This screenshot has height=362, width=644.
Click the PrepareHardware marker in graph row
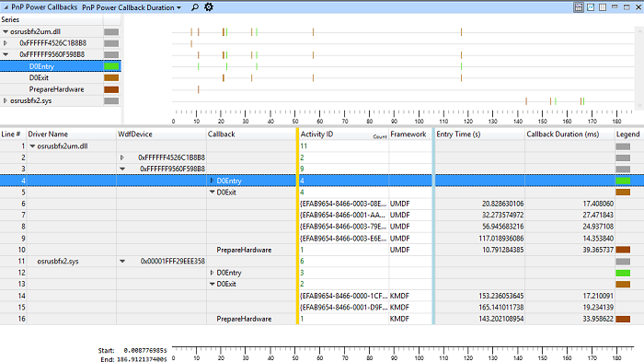point(199,89)
